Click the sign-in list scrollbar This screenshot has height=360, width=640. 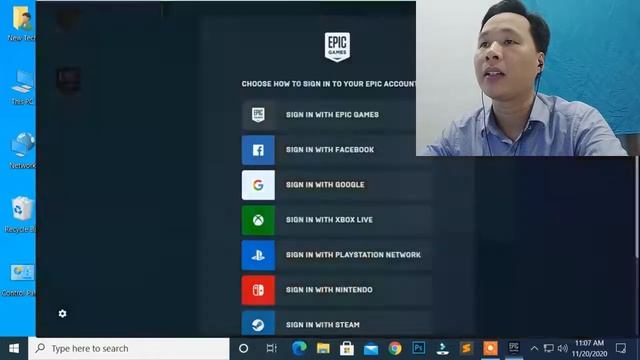(x=637, y=207)
